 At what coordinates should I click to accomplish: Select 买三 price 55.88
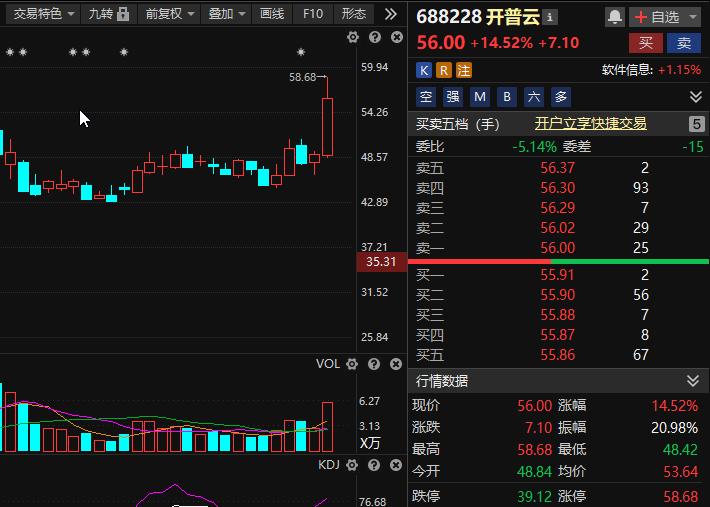point(557,315)
